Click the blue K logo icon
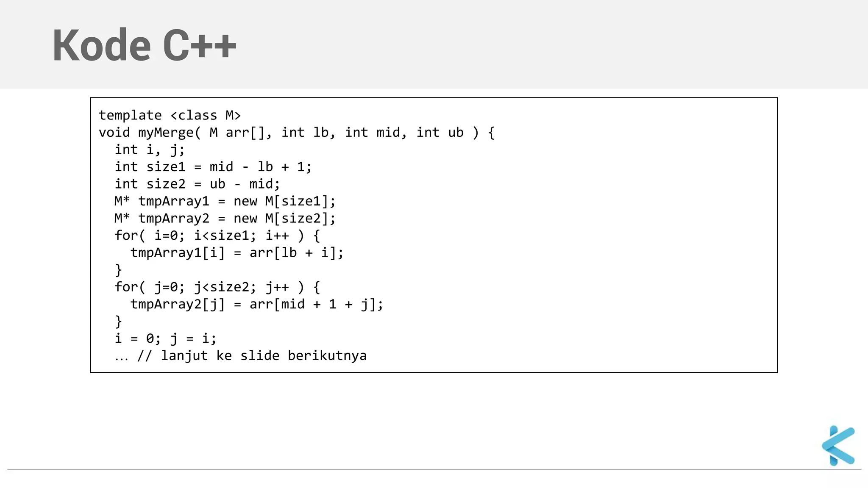This screenshot has width=868, height=488. [838, 445]
